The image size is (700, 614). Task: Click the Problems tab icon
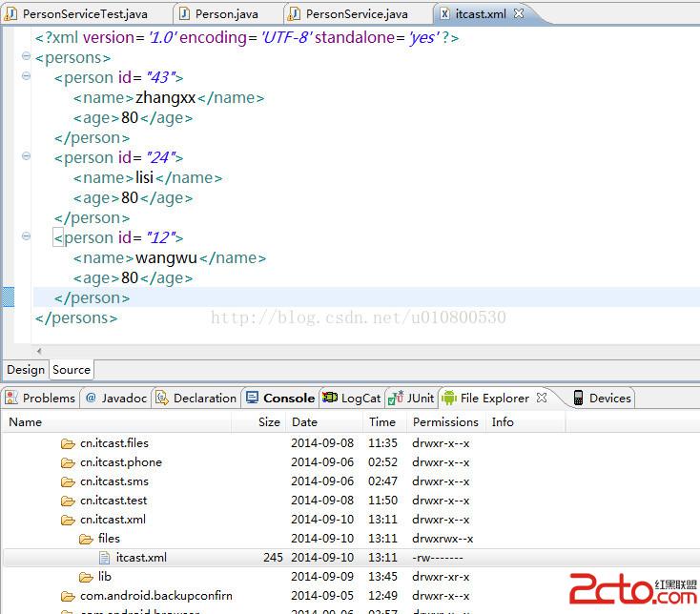pyautogui.click(x=11, y=398)
